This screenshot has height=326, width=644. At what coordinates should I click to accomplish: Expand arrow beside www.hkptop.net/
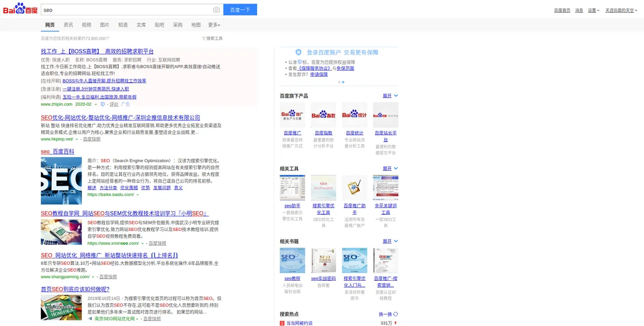point(76,139)
